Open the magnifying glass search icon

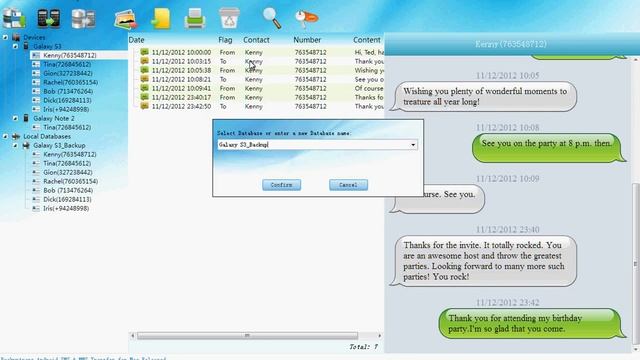tap(271, 18)
